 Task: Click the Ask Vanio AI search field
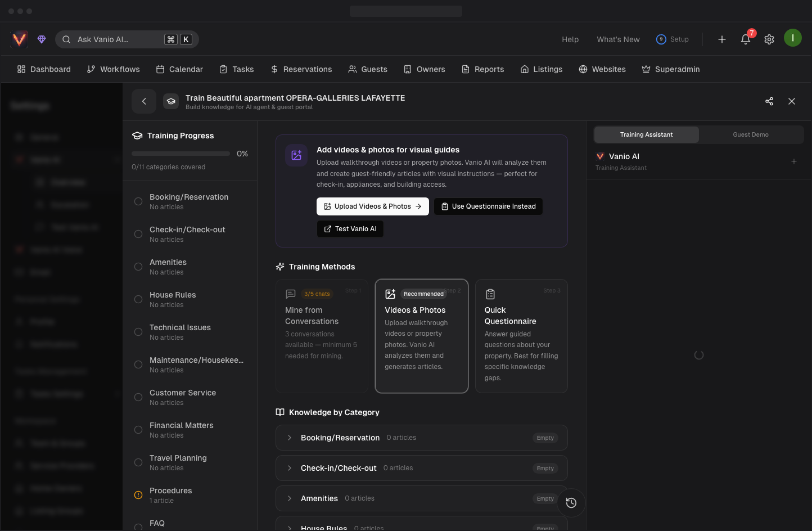tap(118, 39)
